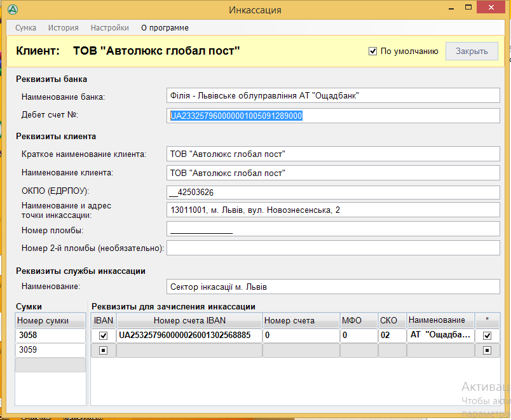Click the Дебет счет № field
511x420 pixels.
333,116
